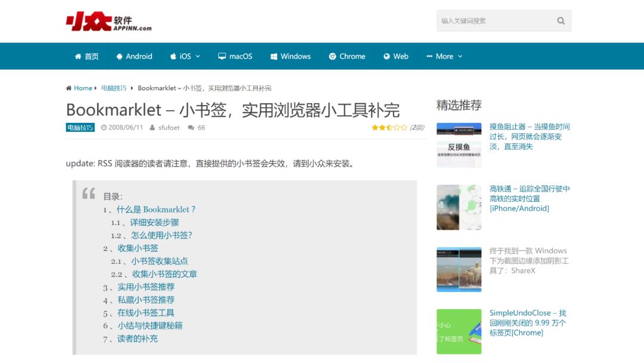Click the monitor icon beside macOS
This screenshot has height=363, width=644.
[222, 56]
